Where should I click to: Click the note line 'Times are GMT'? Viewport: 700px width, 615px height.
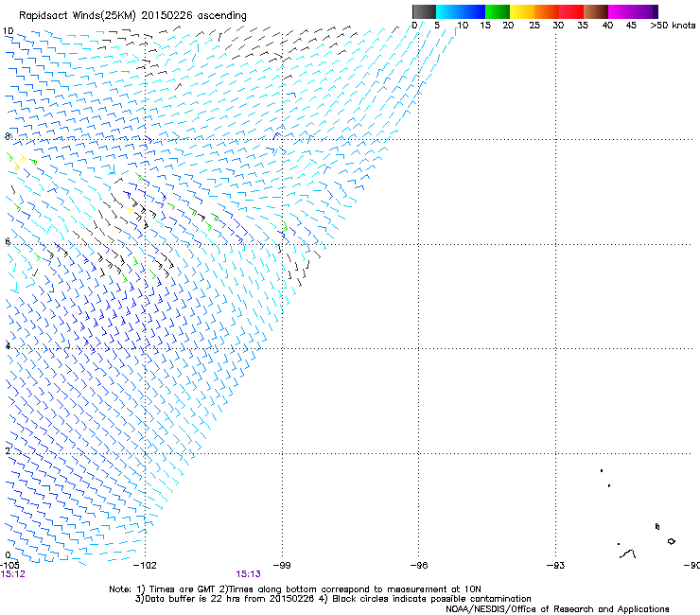[183, 589]
